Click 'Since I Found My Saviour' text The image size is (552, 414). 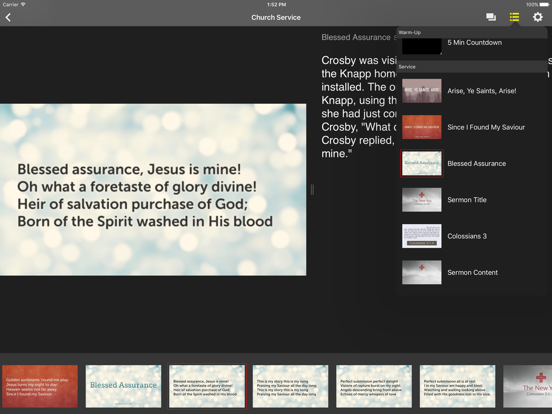(486, 127)
